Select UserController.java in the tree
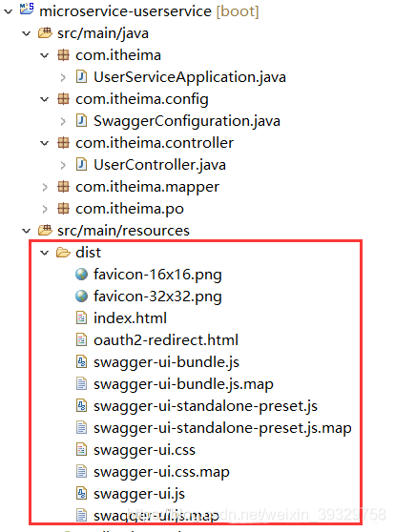This screenshot has height=532, width=395. [159, 165]
